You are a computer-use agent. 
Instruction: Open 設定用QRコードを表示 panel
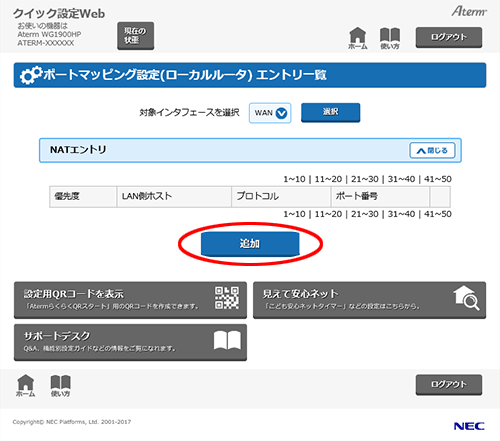click(x=130, y=300)
